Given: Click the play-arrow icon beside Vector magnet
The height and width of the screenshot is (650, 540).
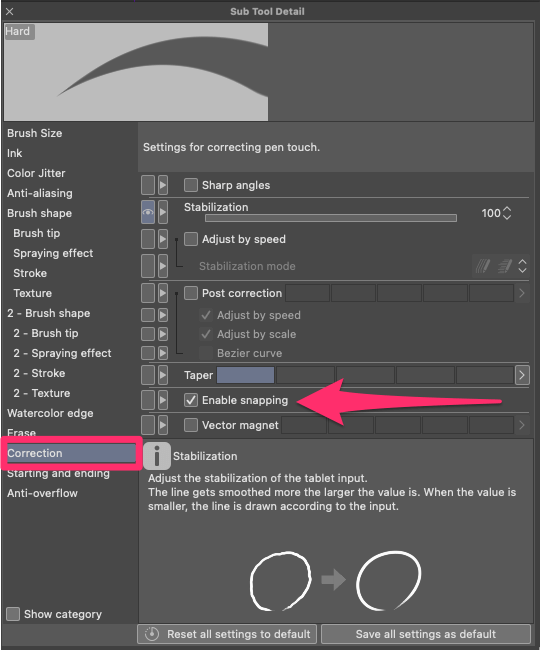Looking at the screenshot, I should pos(163,425).
